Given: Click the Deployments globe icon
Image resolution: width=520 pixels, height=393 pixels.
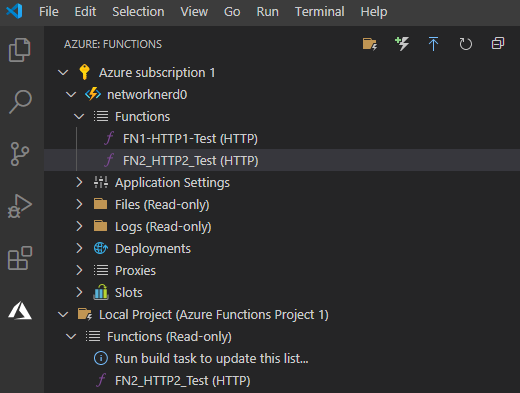Looking at the screenshot, I should pos(101,248).
